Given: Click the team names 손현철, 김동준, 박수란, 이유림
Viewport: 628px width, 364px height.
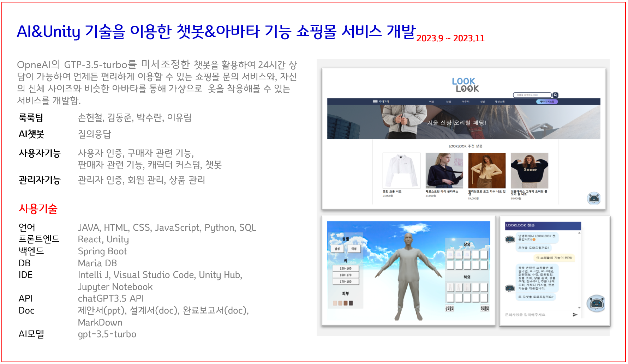Looking at the screenshot, I should click(x=134, y=117).
